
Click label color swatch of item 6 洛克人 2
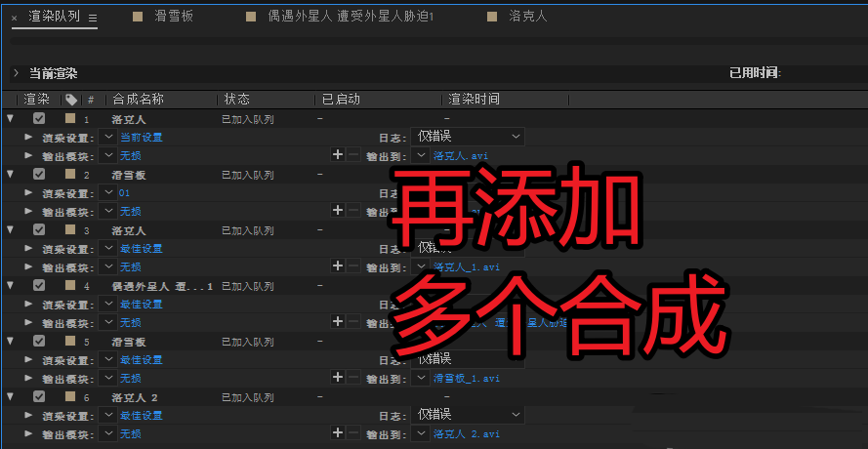point(70,396)
